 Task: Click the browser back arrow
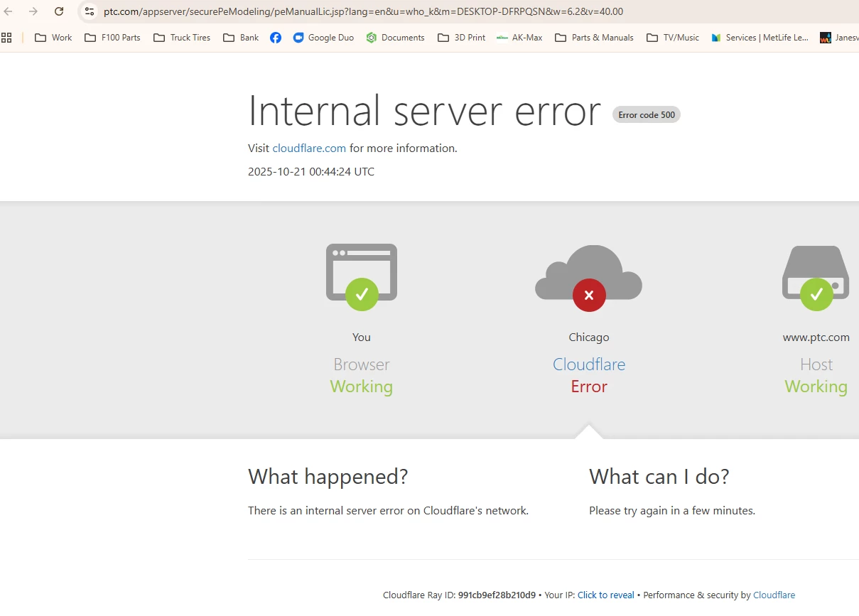pyautogui.click(x=9, y=11)
